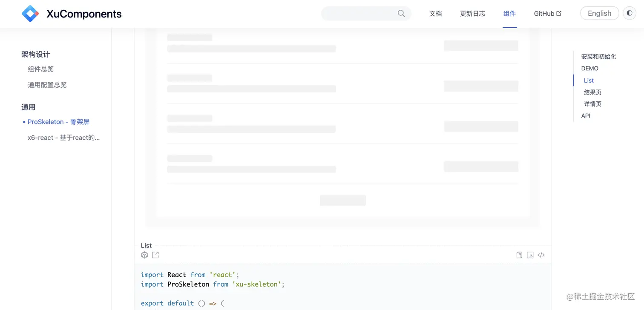The height and width of the screenshot is (310, 644).
Task: Open demo in CodeSandbox icon
Action: (144, 255)
